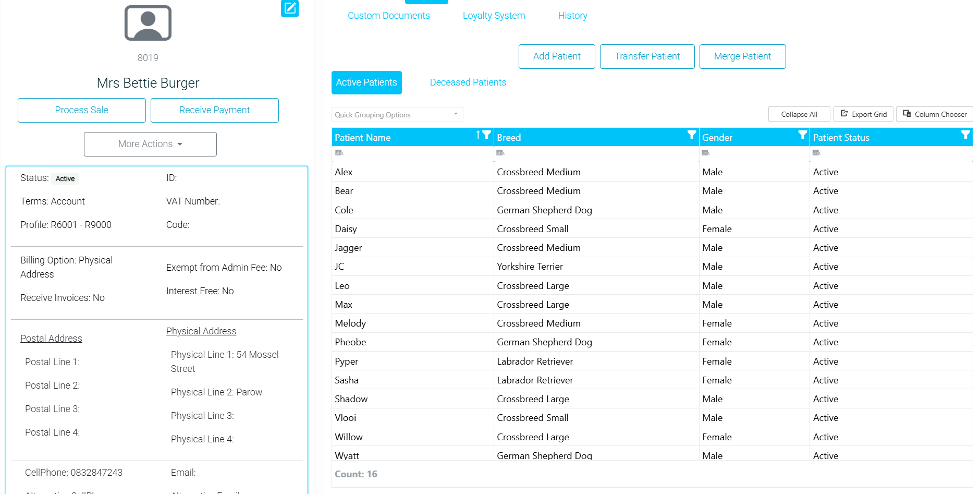This screenshot has width=980, height=494.
Task: Select the patient row named Max
Action: pyautogui.click(x=652, y=304)
